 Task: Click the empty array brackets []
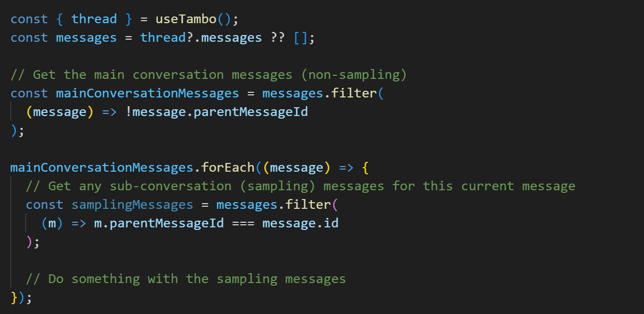[304, 38]
